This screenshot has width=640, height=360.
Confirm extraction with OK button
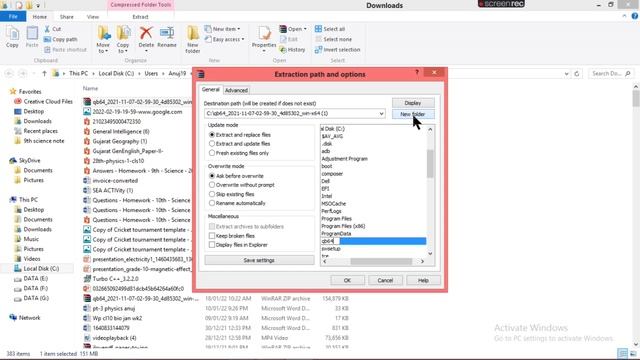pyautogui.click(x=347, y=280)
